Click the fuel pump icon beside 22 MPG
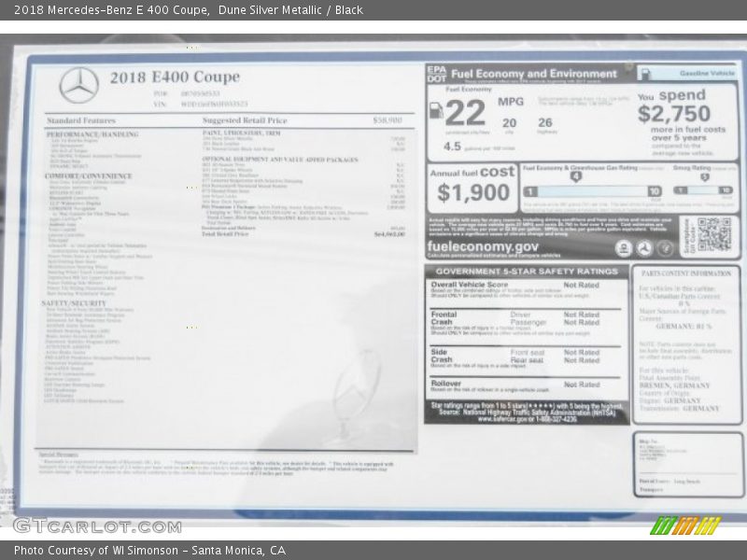Image resolution: width=747 pixels, height=560 pixels. pyautogui.click(x=436, y=110)
